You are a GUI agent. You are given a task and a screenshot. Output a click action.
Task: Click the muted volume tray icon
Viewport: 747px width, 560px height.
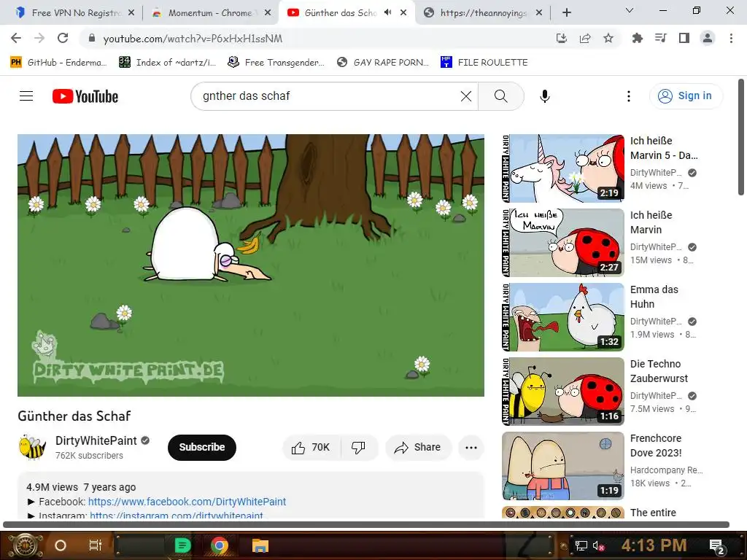pyautogui.click(x=598, y=546)
